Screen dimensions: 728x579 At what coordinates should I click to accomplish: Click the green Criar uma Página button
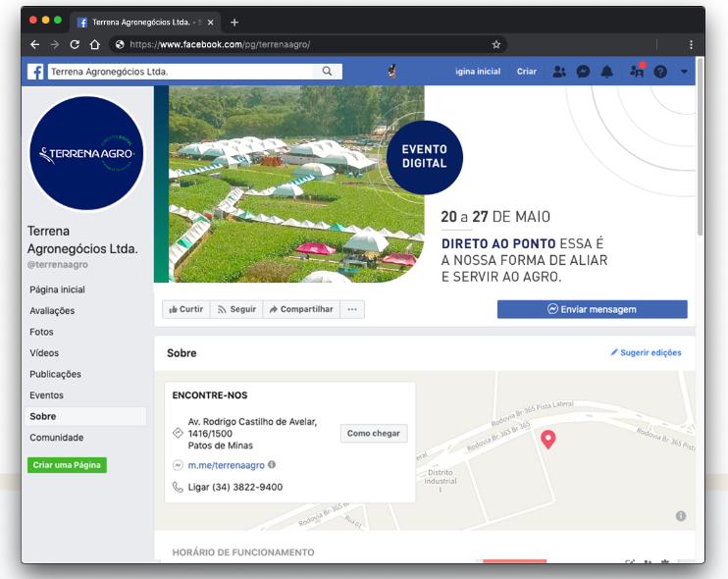67,465
